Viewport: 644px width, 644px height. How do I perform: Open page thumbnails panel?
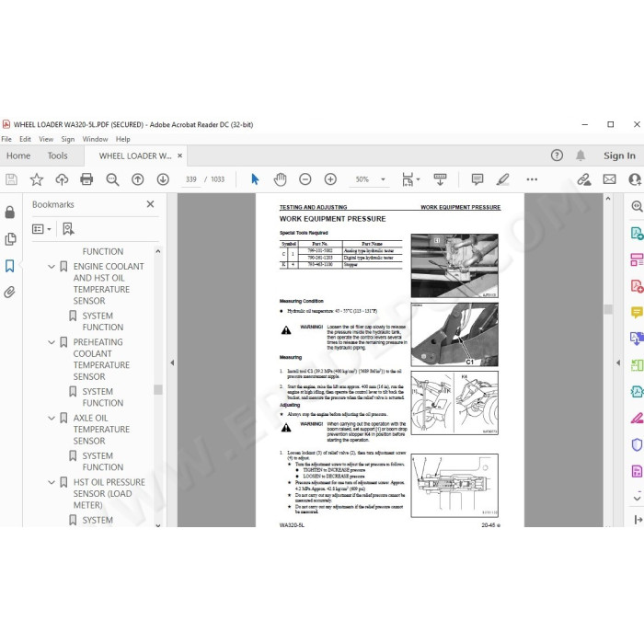tap(10, 239)
